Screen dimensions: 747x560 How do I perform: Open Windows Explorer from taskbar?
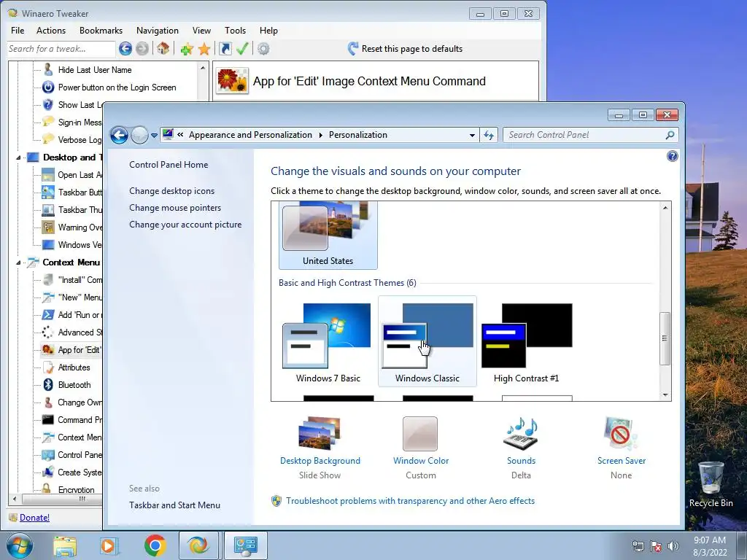[x=65, y=545]
